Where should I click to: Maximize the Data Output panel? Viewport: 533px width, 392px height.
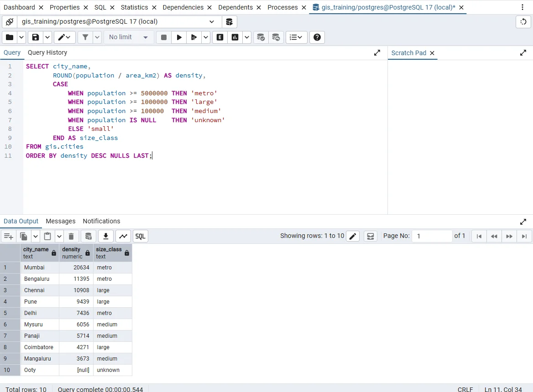point(523,222)
